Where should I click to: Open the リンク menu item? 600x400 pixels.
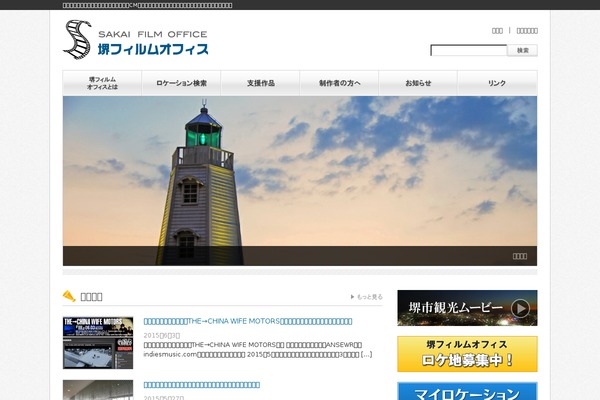[497, 83]
